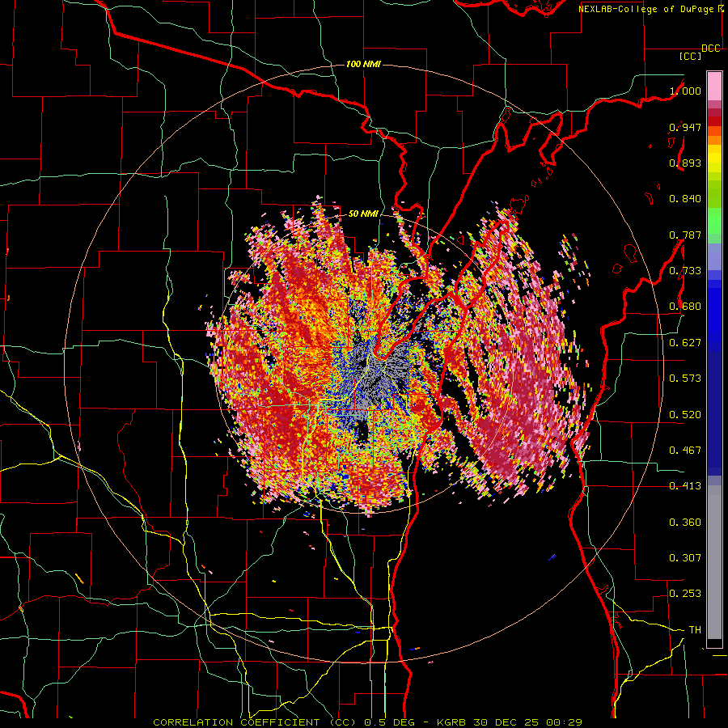Image resolution: width=728 pixels, height=728 pixels.
Task: Click the 0.360 legend value
Action: [x=685, y=523]
